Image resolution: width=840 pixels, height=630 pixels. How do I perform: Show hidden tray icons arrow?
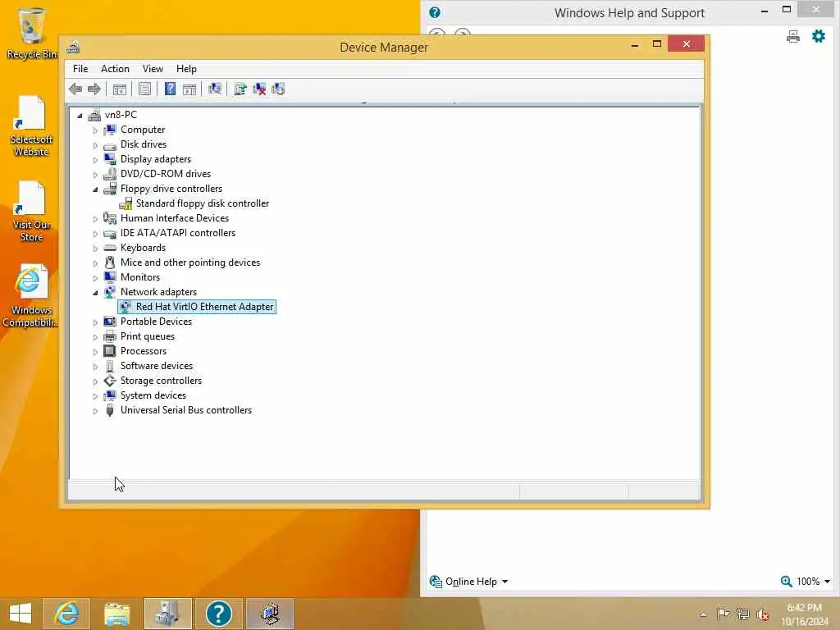[703, 614]
